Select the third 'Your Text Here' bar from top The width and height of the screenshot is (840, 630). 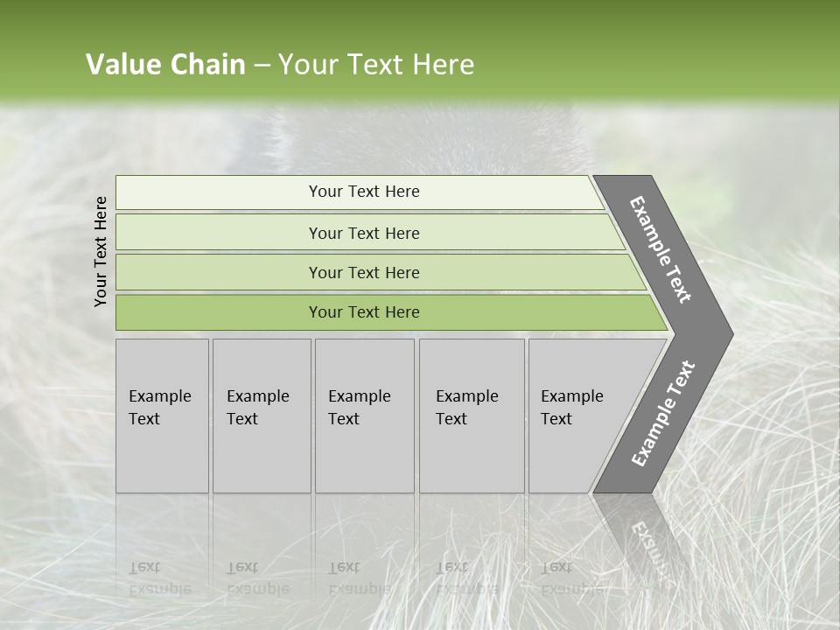coord(363,272)
